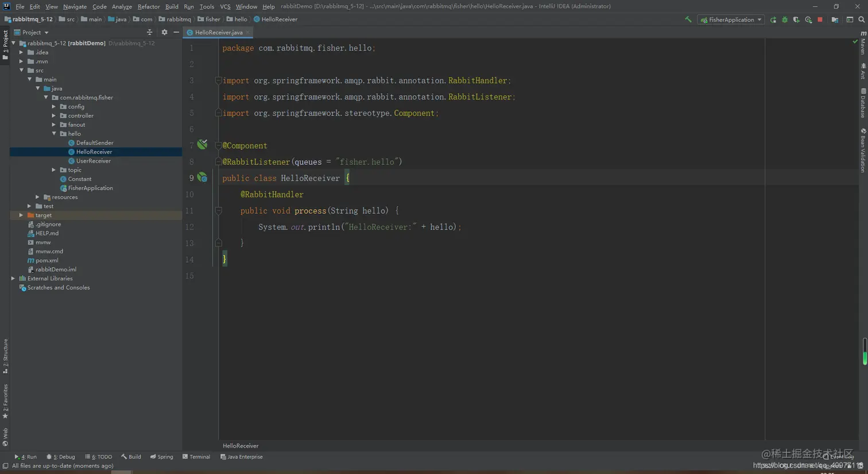Click the green Debug bug icon
The height and width of the screenshot is (474, 868).
(x=785, y=20)
